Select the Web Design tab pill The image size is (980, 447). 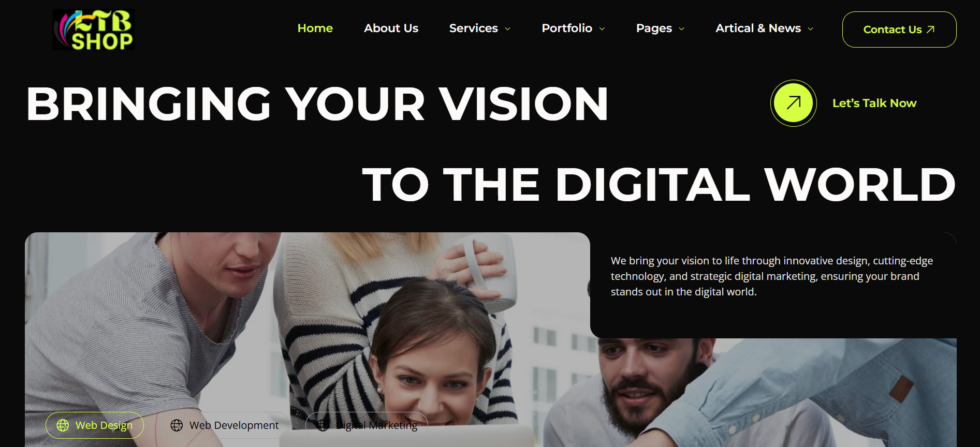[95, 425]
